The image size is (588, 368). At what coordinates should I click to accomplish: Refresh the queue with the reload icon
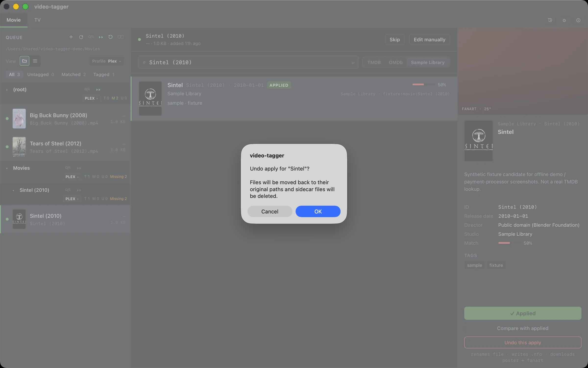point(81,37)
